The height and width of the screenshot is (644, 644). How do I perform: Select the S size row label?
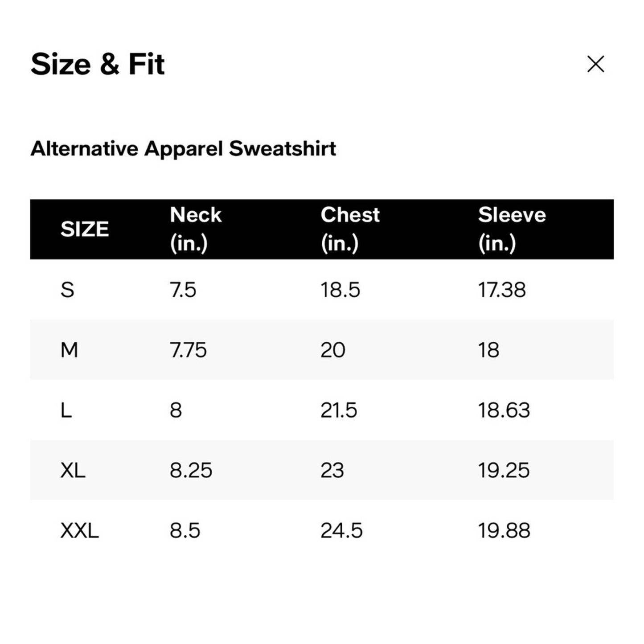point(67,290)
